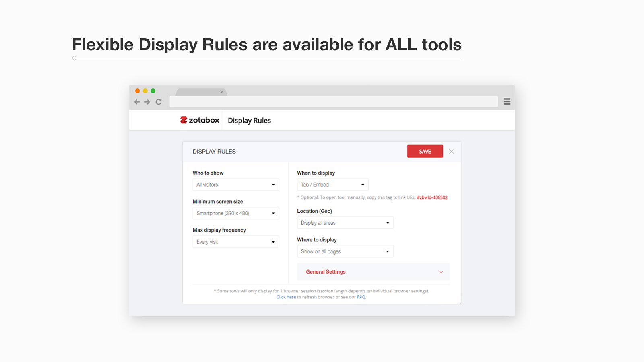Image resolution: width=644 pixels, height=362 pixels.
Task: Click the SAVE button
Action: pyautogui.click(x=425, y=151)
